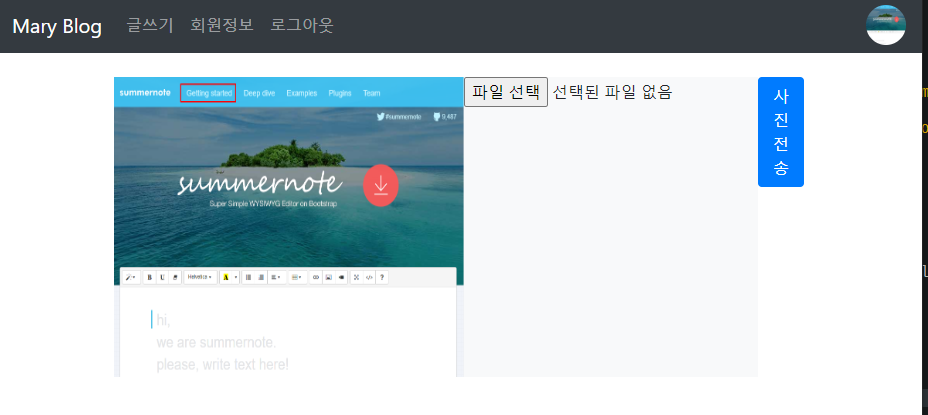Go to the 글쓰기 page

[x=150, y=25]
